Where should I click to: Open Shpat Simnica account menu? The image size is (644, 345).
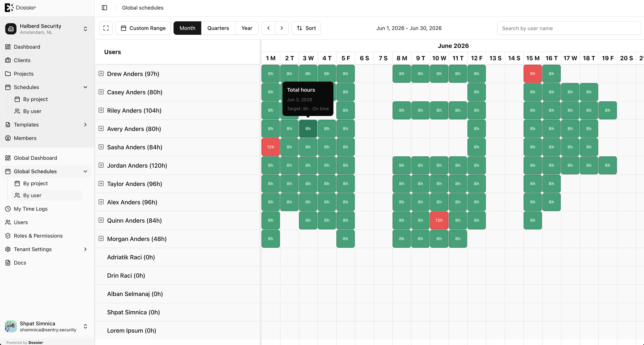pyautogui.click(x=47, y=326)
